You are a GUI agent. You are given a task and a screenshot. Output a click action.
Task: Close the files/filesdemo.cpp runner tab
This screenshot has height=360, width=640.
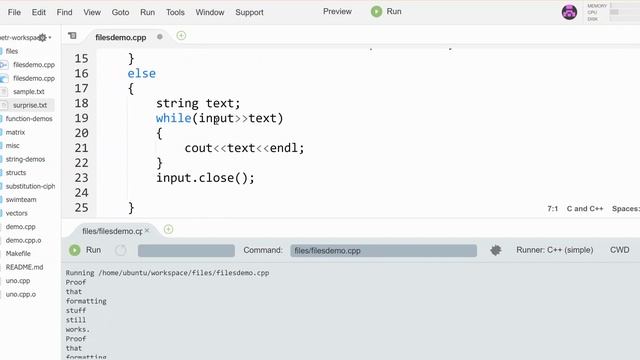[147, 231]
